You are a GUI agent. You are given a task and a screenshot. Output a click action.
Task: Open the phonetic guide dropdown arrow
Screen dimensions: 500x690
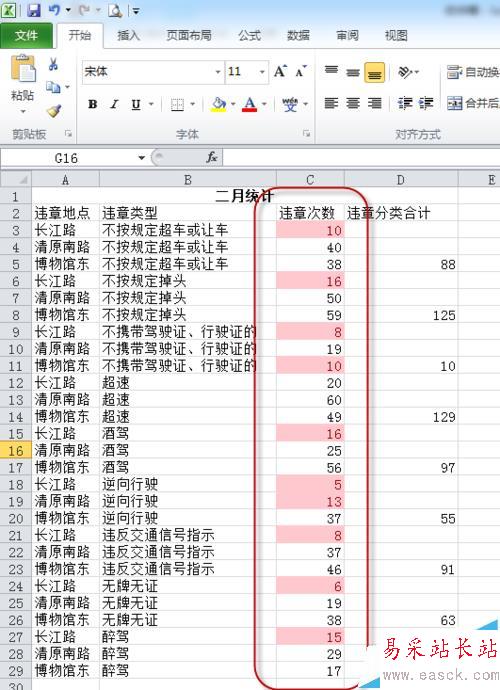pyautogui.click(x=305, y=105)
